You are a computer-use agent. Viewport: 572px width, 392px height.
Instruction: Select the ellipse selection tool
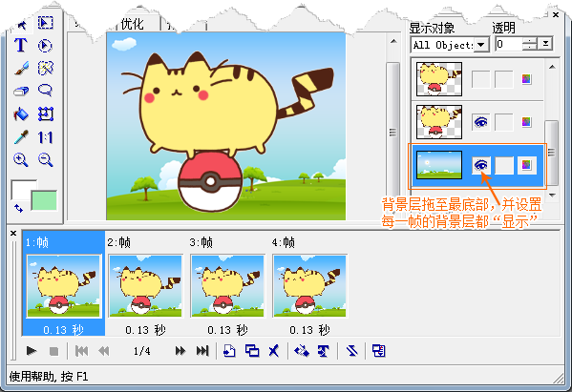[x=45, y=46]
